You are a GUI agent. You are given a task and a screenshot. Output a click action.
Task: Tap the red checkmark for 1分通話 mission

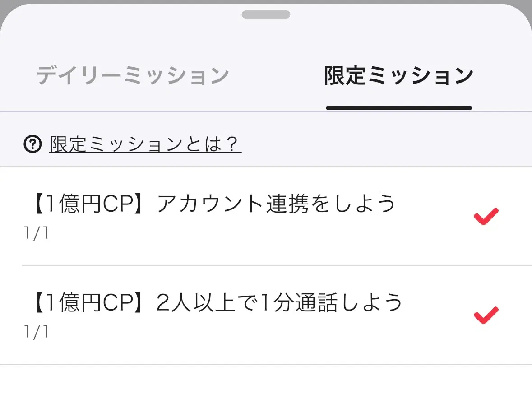[x=486, y=315]
